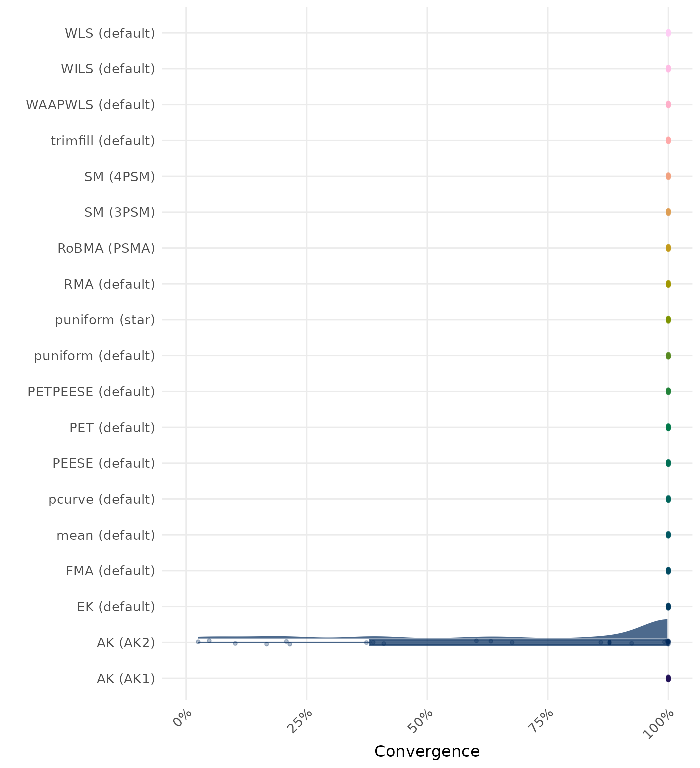Viewport: 700px width, 768px height.
Task: Click the green puniform (default) dot
Action: [x=668, y=356]
